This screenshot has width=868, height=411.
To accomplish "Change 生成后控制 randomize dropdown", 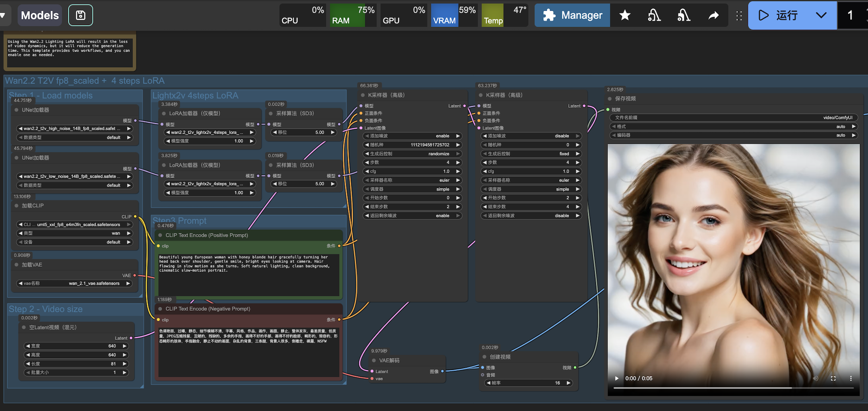I will (x=412, y=154).
